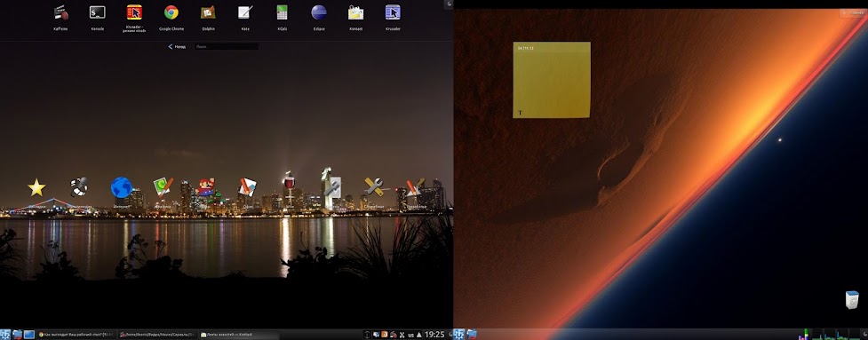Screen dimensions: 868x340
Task: Click the show-desktop icon in left taskbar
Action: coord(28,335)
